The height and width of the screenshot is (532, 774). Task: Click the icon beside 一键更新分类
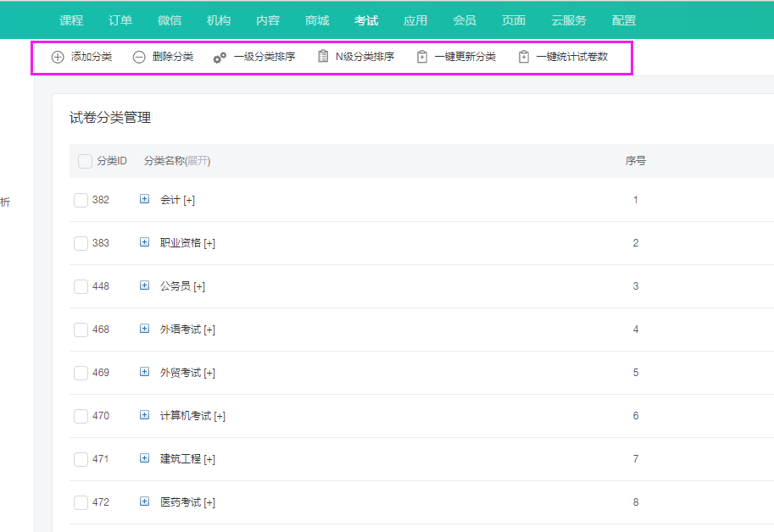click(x=422, y=58)
